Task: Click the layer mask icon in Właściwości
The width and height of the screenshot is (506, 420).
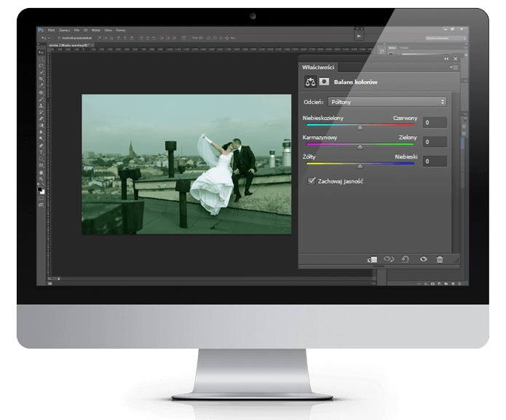Action: (323, 82)
